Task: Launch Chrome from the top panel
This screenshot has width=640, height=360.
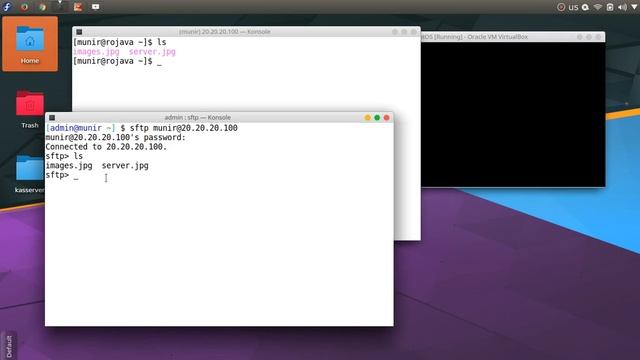Action: pyautogui.click(x=42, y=7)
